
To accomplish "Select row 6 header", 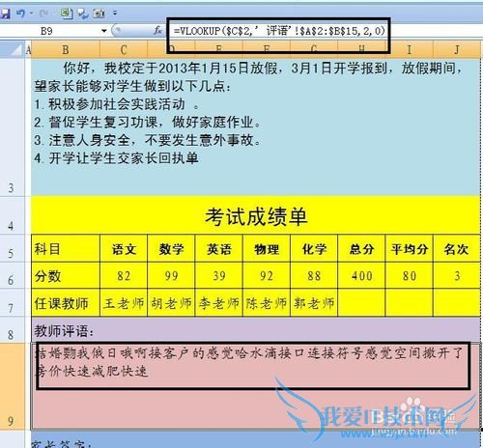I will [x=13, y=275].
